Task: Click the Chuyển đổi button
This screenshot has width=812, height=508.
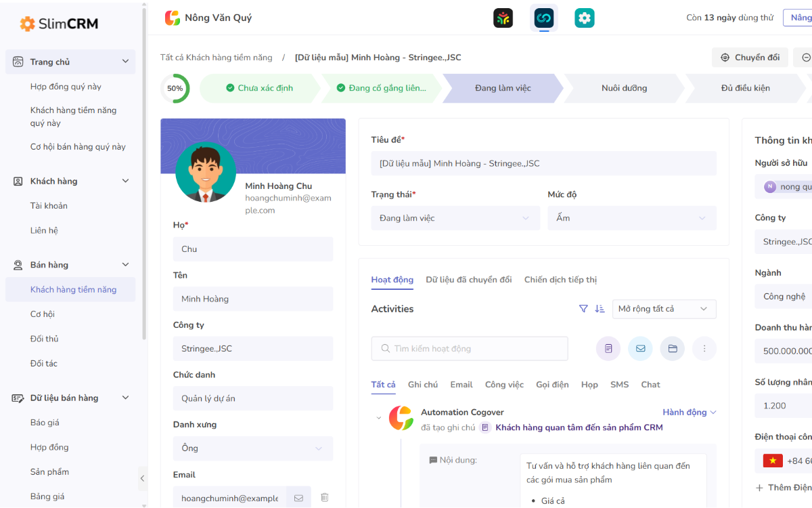Action: [750, 58]
